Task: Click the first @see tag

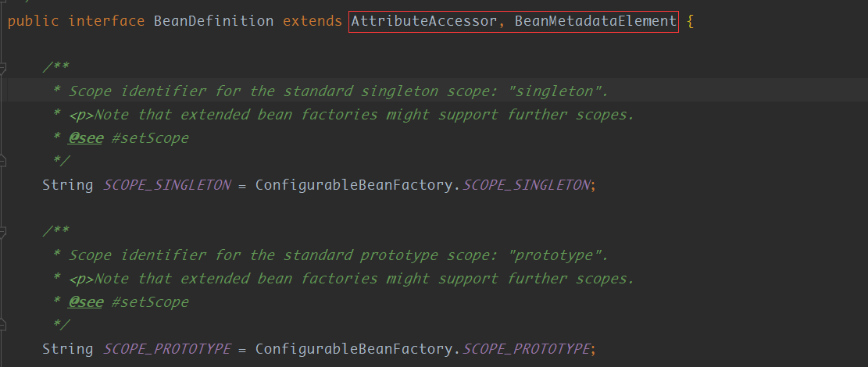Action: click(x=85, y=138)
